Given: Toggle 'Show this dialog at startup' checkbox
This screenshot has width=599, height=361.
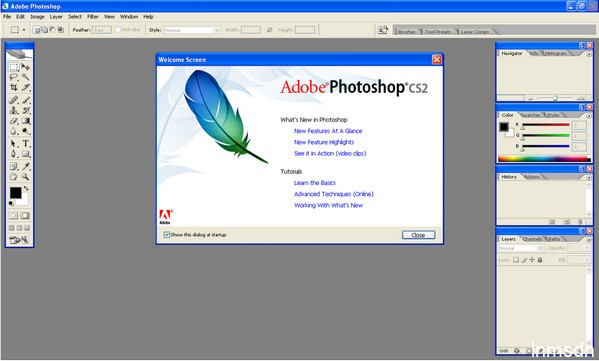Looking at the screenshot, I should [167, 235].
